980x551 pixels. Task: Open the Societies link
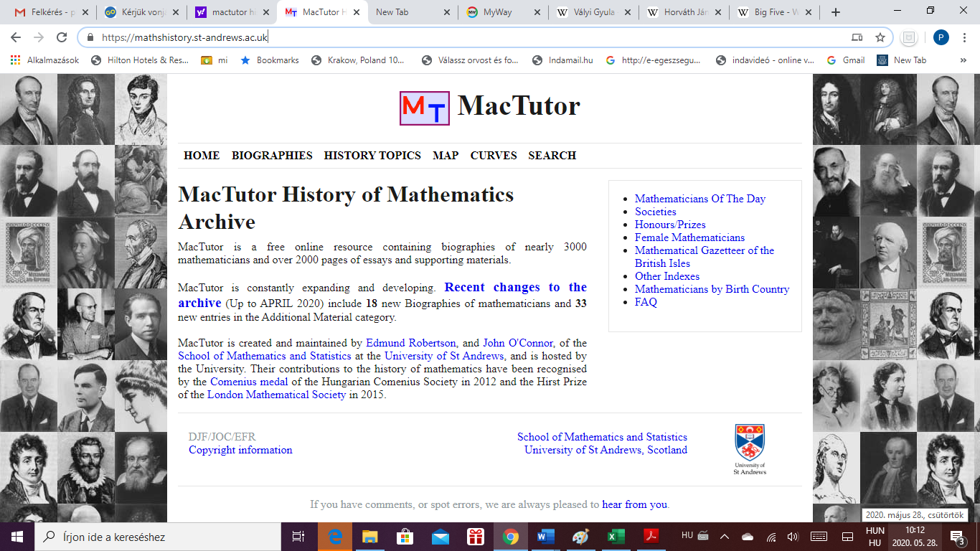pos(656,212)
